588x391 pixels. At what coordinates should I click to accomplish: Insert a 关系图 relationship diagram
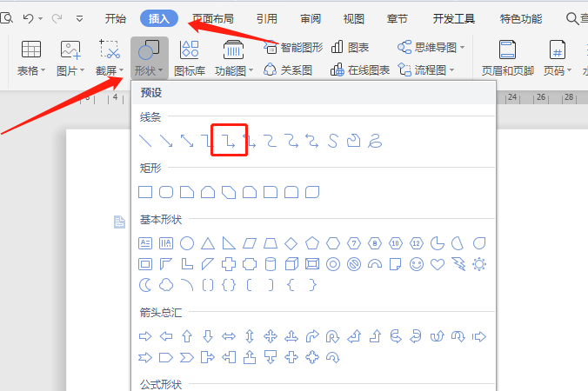(288, 70)
